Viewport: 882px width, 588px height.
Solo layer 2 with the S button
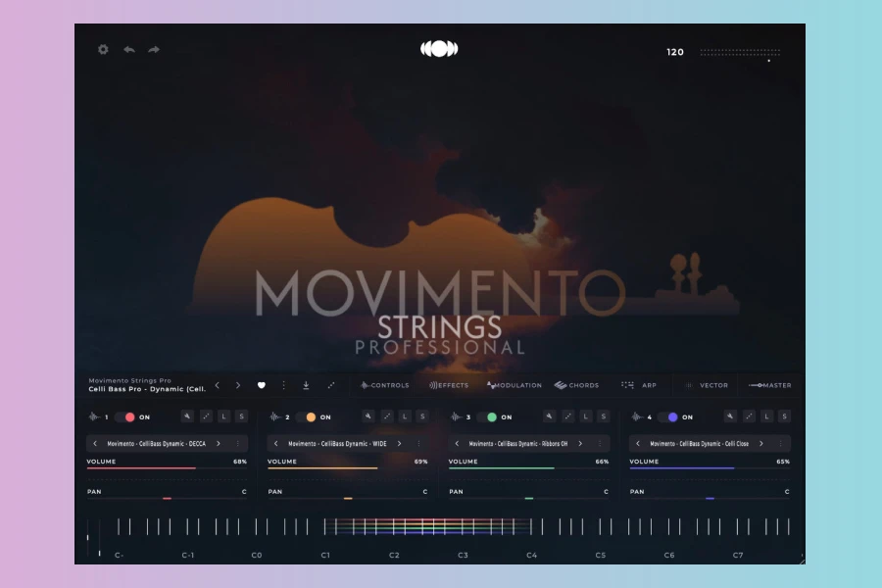[422, 416]
